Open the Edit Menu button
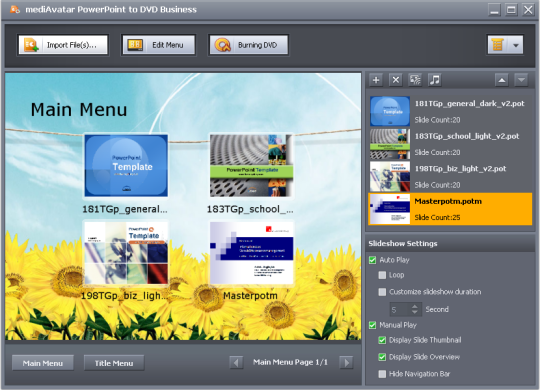540x390 pixels. 158,45
